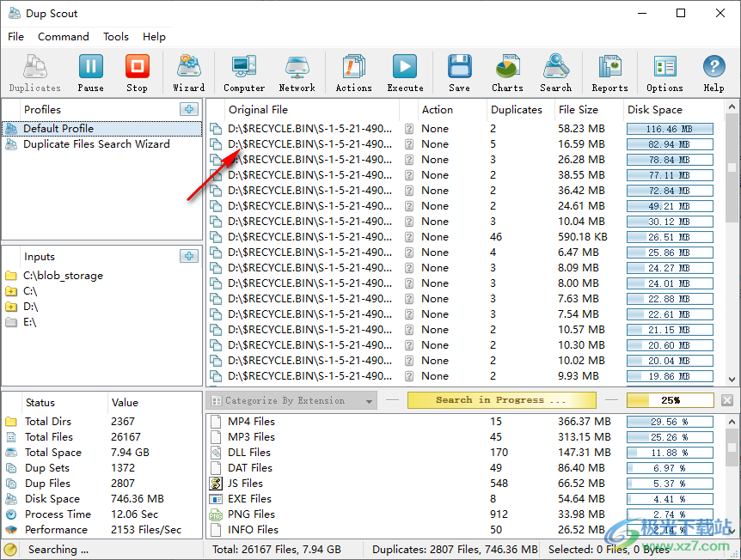The height and width of the screenshot is (560, 741).
Task: Select the Default Profile
Action: point(102,129)
